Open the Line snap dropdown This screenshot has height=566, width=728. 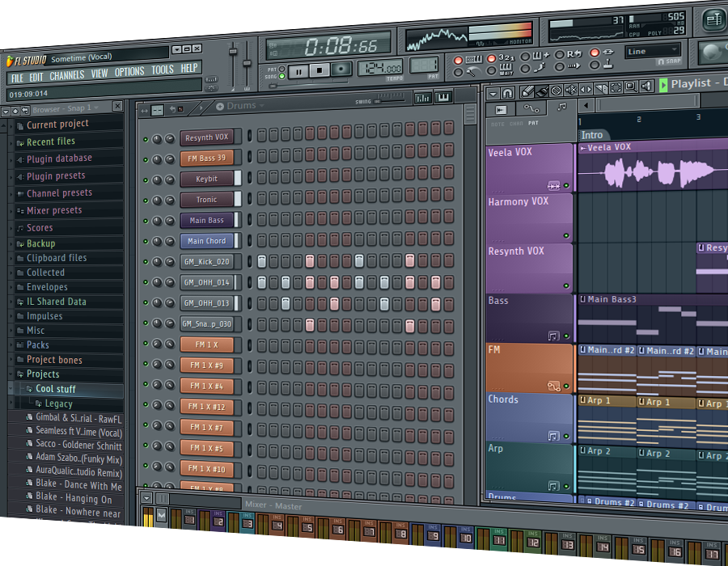[652, 52]
